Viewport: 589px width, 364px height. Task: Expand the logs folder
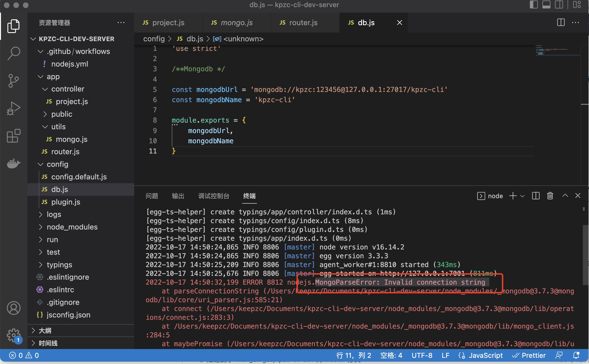[x=81, y=214]
